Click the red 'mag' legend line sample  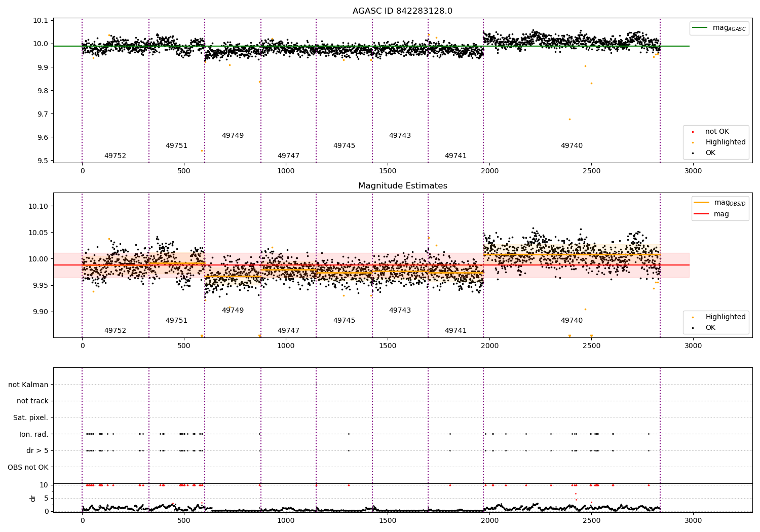pos(701,214)
